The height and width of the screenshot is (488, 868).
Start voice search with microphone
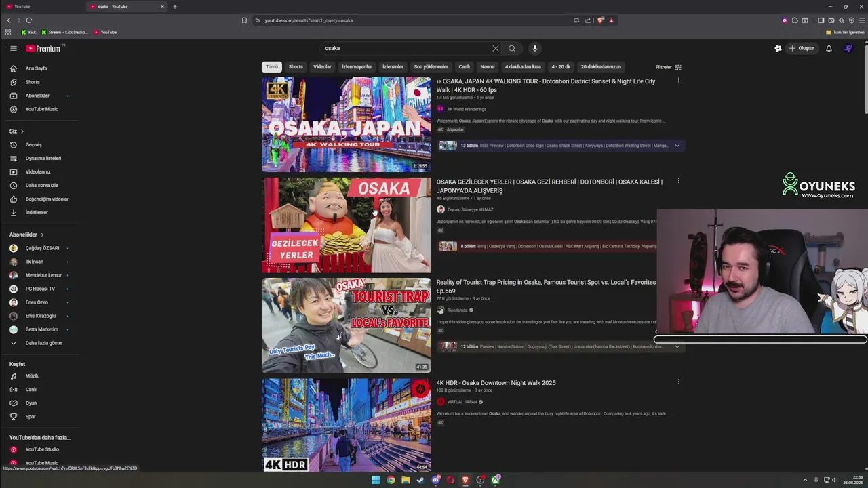point(534,48)
